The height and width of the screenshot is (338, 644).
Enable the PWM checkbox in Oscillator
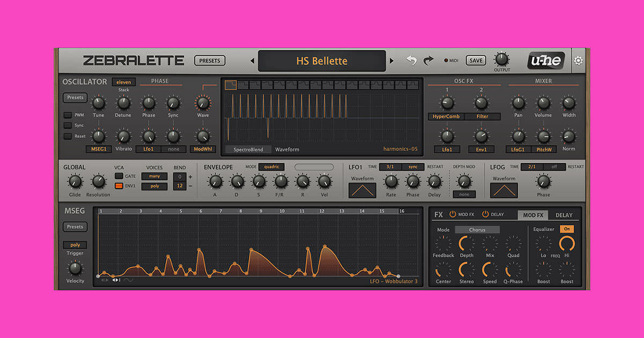click(68, 115)
